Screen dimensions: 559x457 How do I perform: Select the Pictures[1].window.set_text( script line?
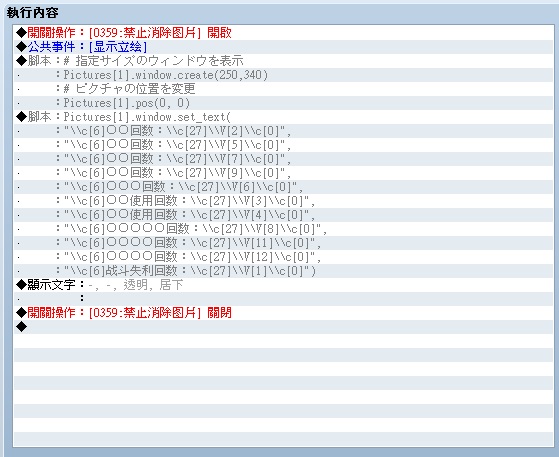pyautogui.click(x=283, y=117)
